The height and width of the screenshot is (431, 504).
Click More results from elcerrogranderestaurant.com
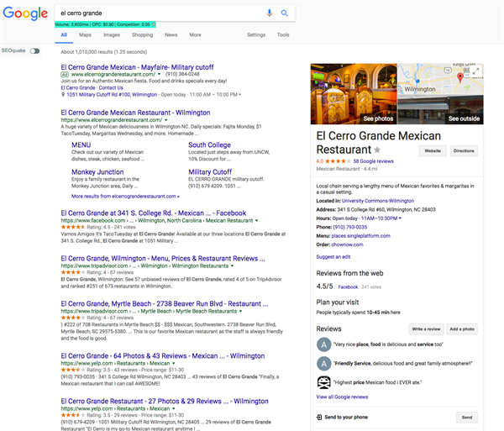pyautogui.click(x=125, y=196)
